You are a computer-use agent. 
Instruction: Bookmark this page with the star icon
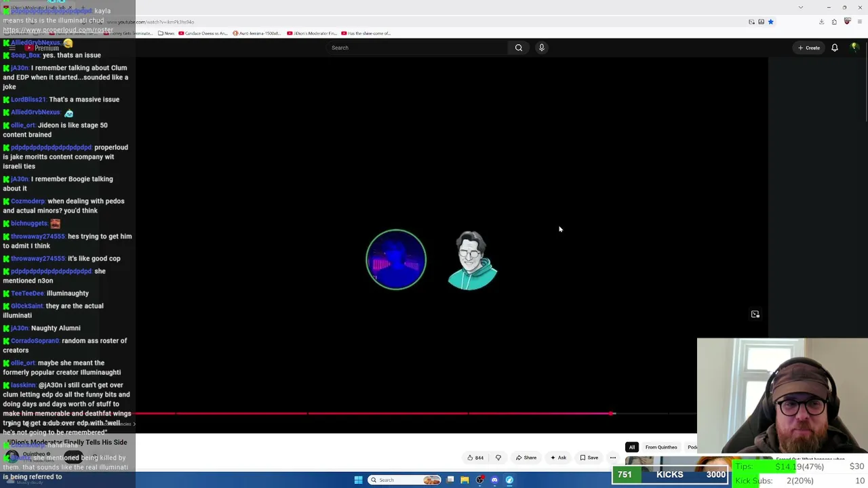pos(770,22)
